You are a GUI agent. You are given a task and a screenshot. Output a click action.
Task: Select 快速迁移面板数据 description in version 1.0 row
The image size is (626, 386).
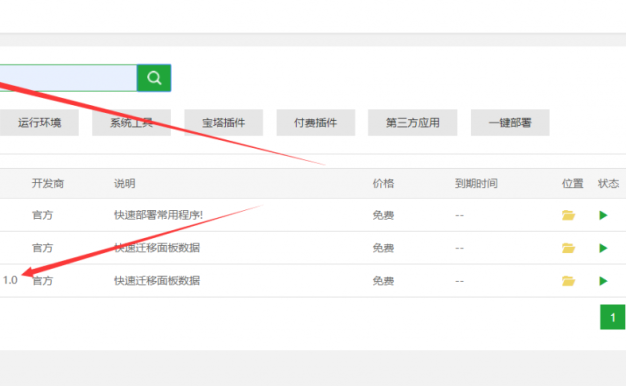[x=157, y=281]
